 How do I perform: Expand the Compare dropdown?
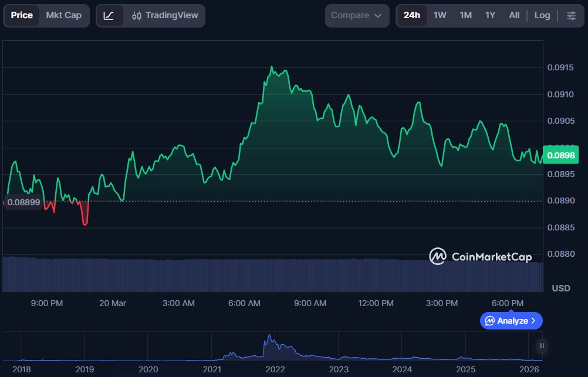coord(357,15)
